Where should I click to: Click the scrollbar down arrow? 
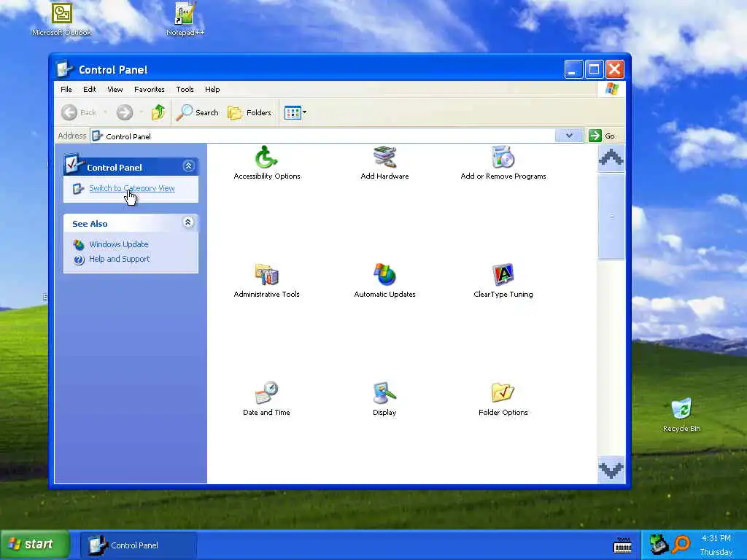(611, 470)
